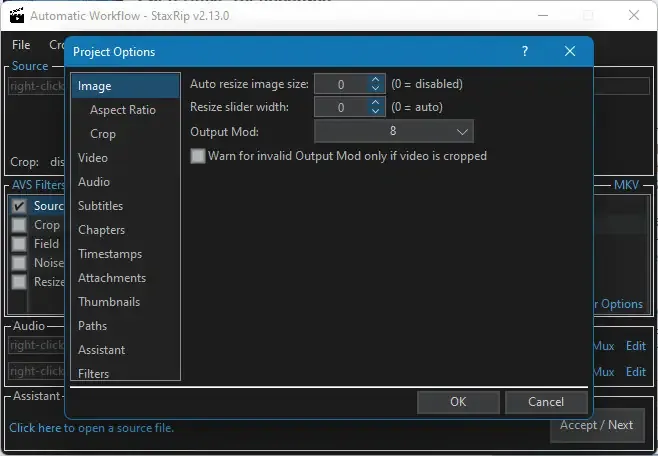Toggle the Source filter checkbox
Screen dimensions: 658x456
[x=19, y=206]
